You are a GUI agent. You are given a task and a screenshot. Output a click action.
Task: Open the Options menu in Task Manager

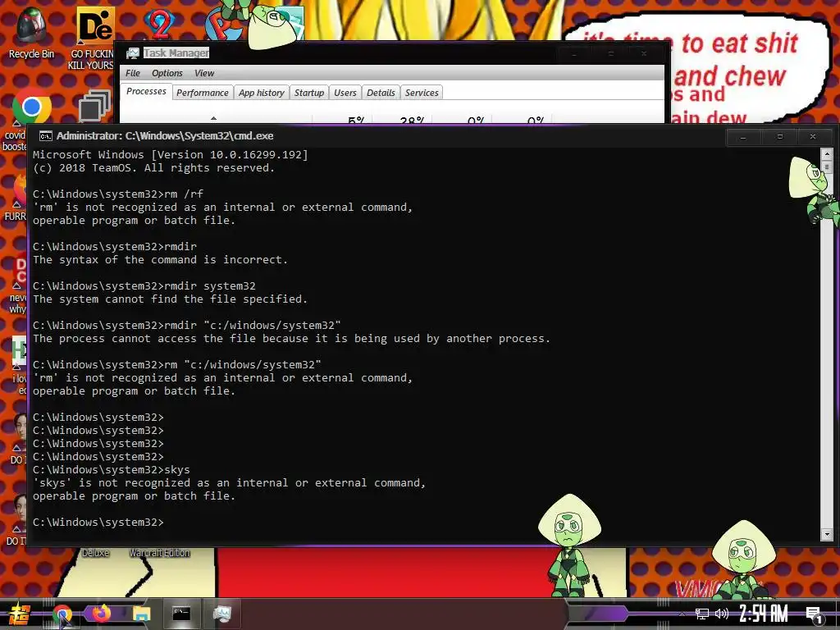pyautogui.click(x=167, y=73)
